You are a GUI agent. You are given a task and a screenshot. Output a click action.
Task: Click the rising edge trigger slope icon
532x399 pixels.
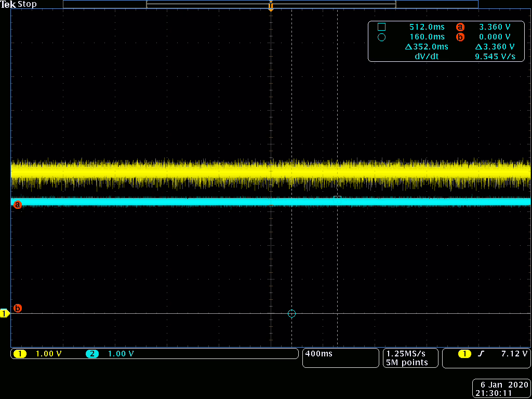(x=481, y=354)
